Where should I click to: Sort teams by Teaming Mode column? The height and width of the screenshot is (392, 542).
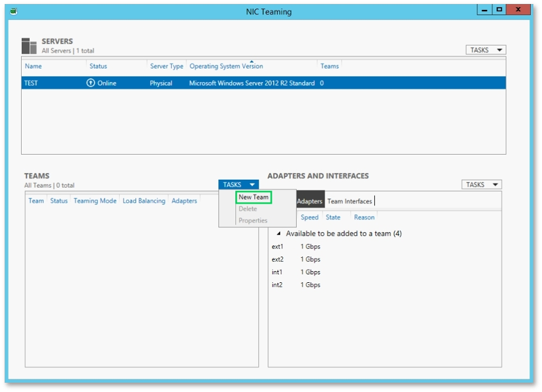95,201
